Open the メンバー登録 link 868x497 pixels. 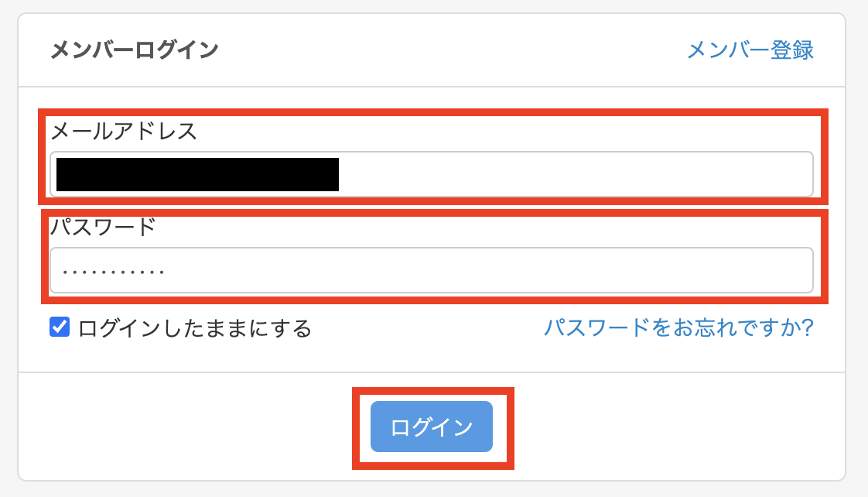point(750,50)
